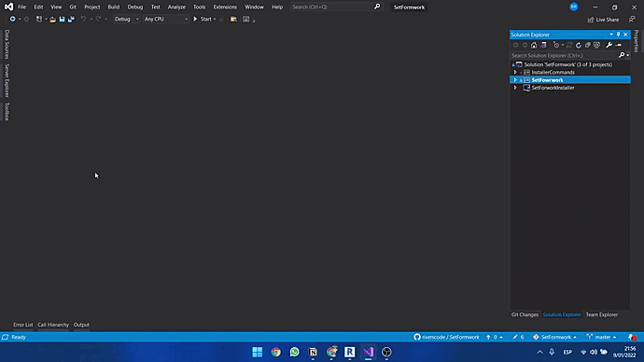The height and width of the screenshot is (362, 644).
Task: Select the Solution 'SetFormwork' root node
Action: click(568, 64)
